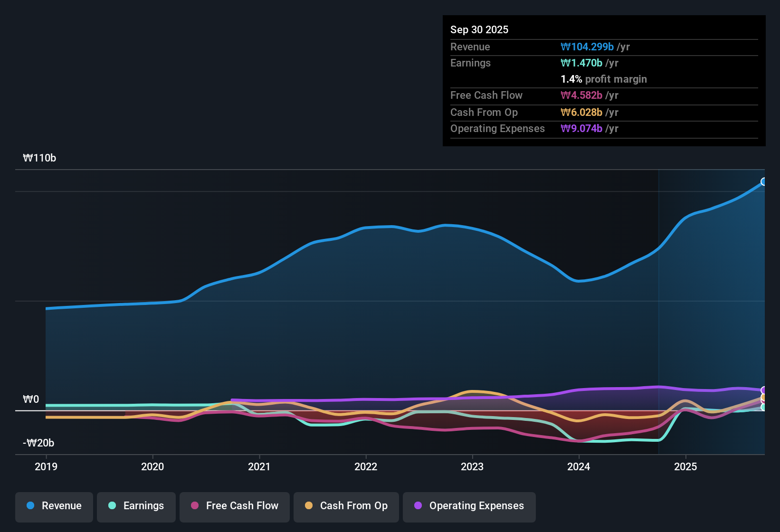Viewport: 780px width, 532px height.
Task: Select the 2025 year label on the x-axis
Action: coord(686,467)
